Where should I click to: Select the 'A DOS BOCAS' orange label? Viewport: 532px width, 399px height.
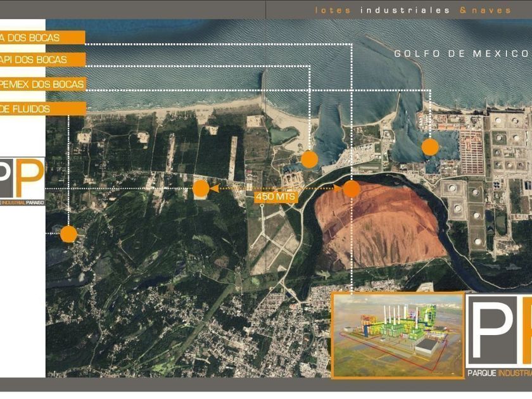click(x=42, y=37)
